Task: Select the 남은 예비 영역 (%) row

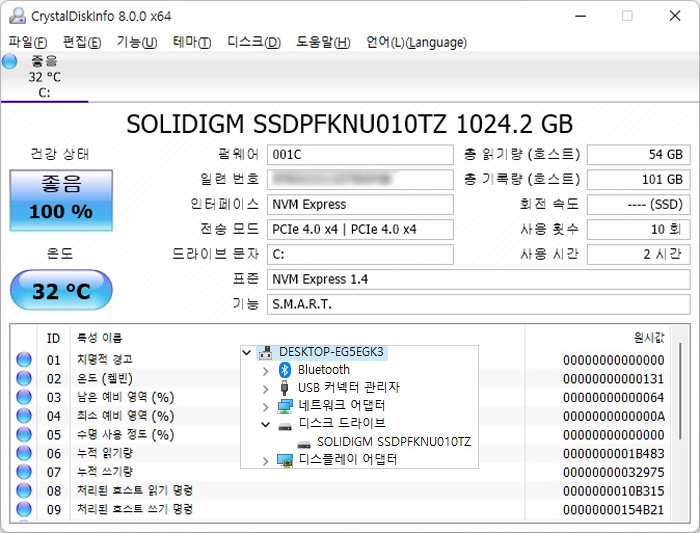Action: pyautogui.click(x=340, y=397)
